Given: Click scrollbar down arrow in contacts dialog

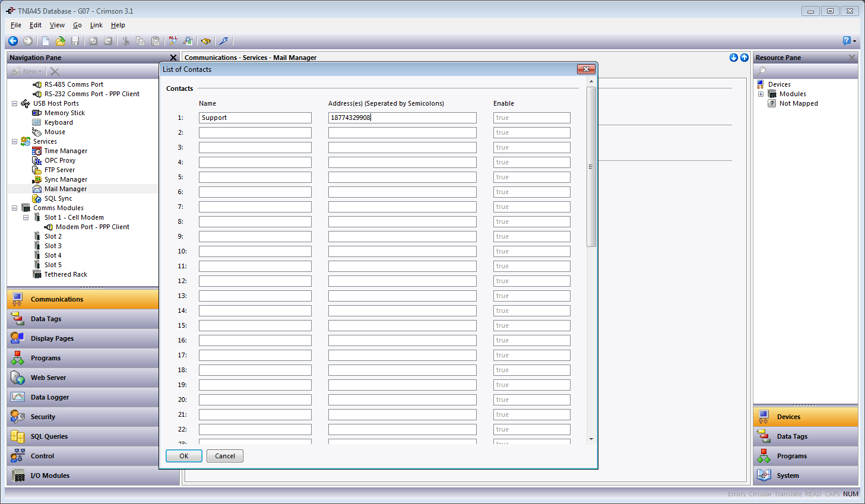Looking at the screenshot, I should [x=591, y=439].
